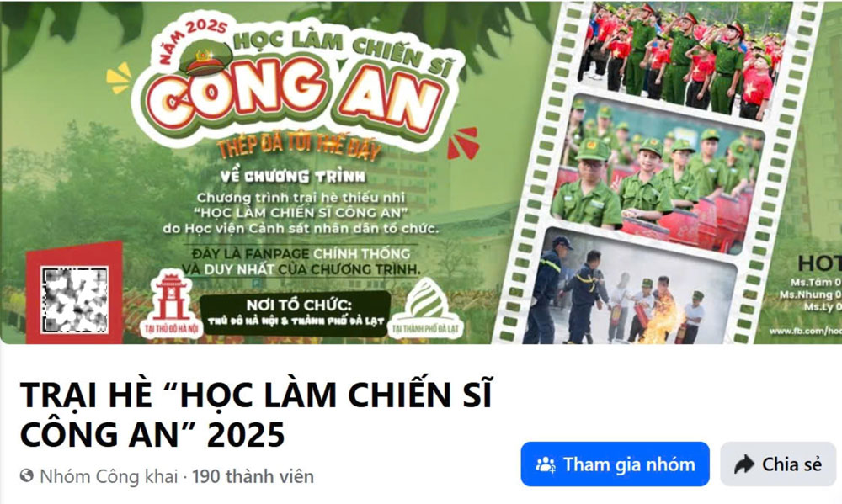Click the HOT hotline text on the cover

coord(819,263)
